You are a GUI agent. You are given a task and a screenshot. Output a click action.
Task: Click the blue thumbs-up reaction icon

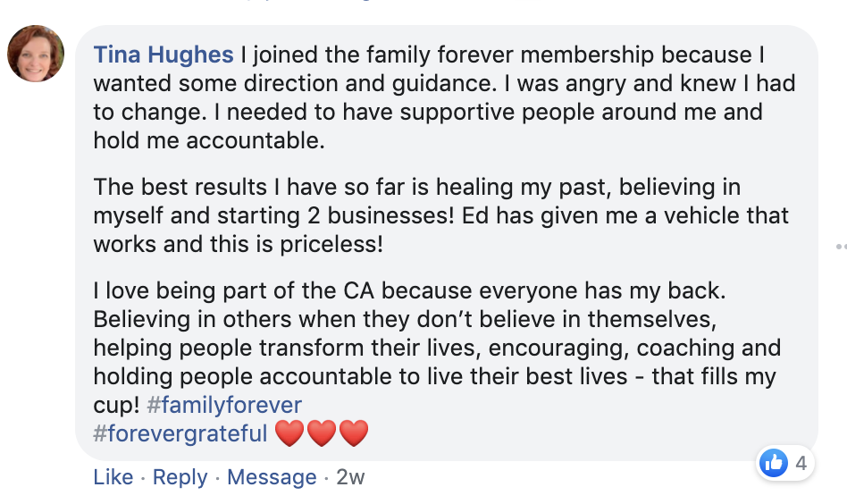tap(773, 463)
